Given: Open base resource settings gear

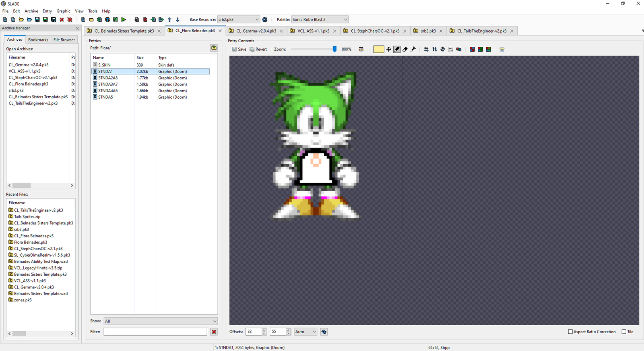Looking at the screenshot, I should click(x=265, y=19).
